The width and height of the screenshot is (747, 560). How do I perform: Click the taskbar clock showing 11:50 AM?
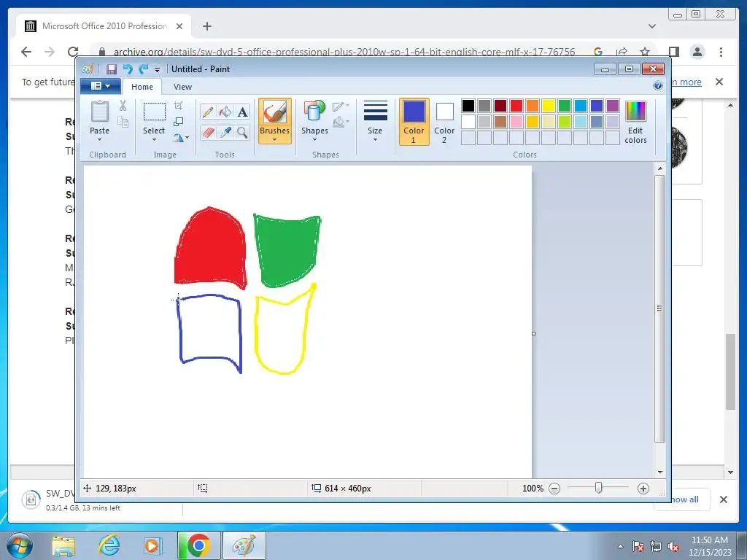[x=709, y=546]
